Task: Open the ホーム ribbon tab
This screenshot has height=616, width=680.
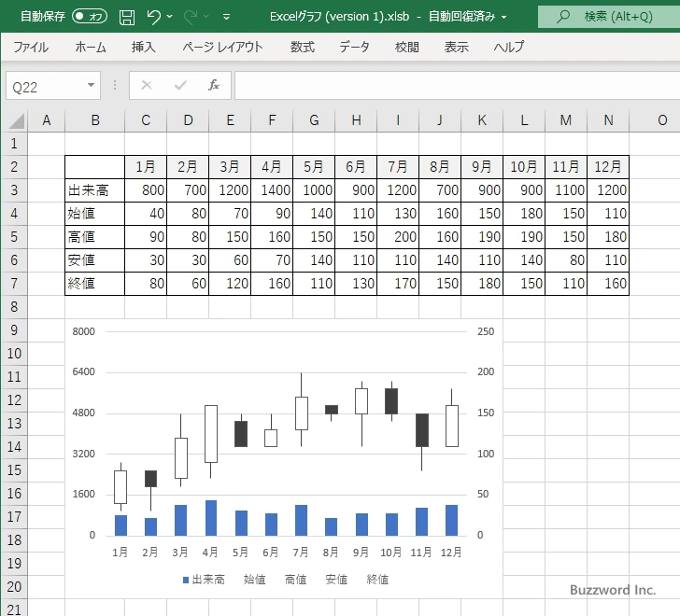Action: pyautogui.click(x=91, y=47)
